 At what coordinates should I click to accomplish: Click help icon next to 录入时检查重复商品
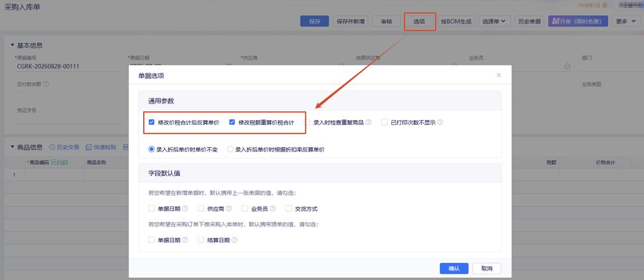click(369, 122)
